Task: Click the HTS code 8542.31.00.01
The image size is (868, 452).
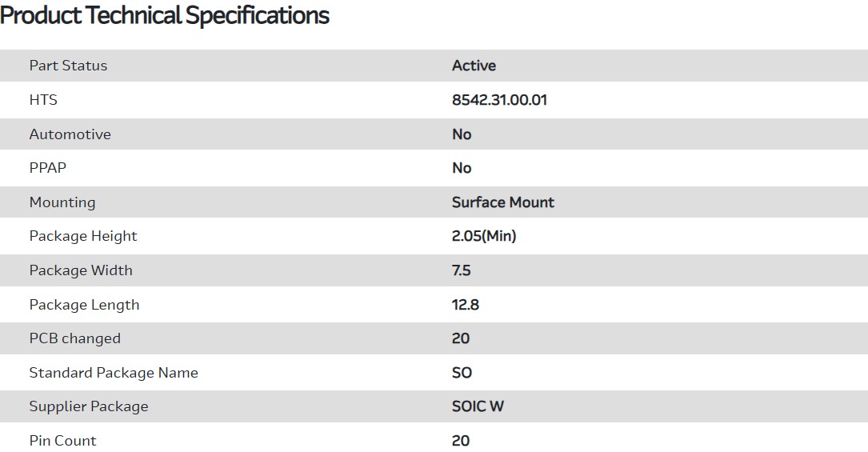Action: (x=499, y=100)
